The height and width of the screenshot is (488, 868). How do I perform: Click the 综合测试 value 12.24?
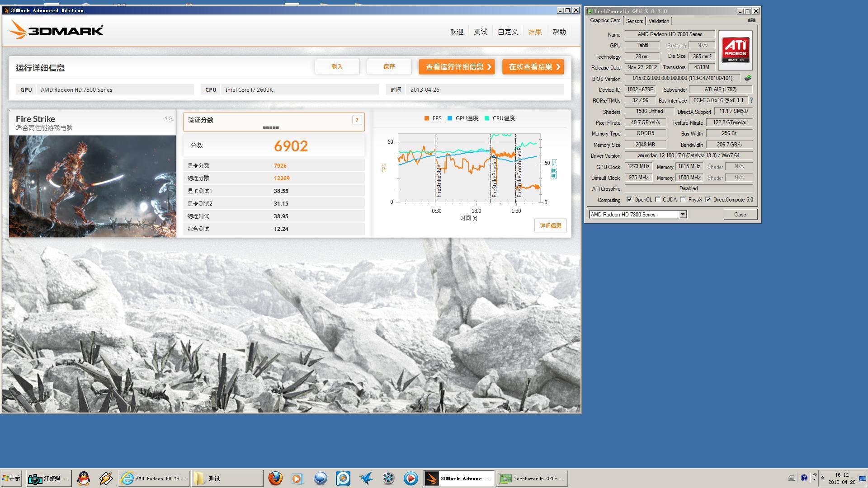[281, 229]
